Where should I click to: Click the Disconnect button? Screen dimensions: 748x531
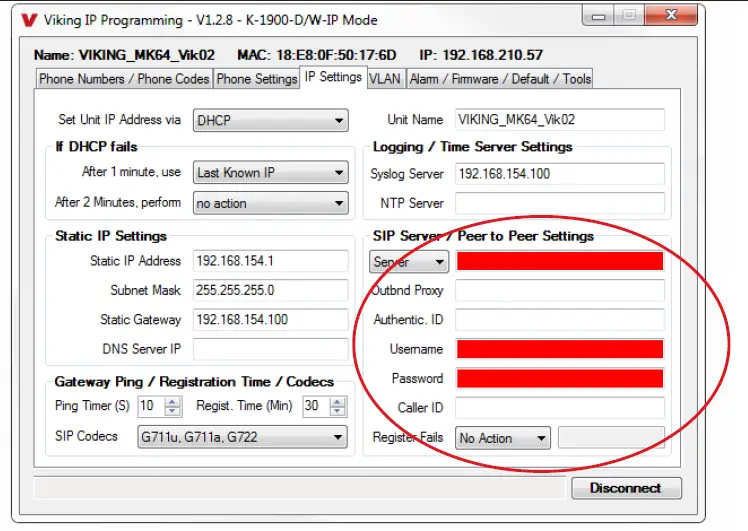click(x=626, y=488)
